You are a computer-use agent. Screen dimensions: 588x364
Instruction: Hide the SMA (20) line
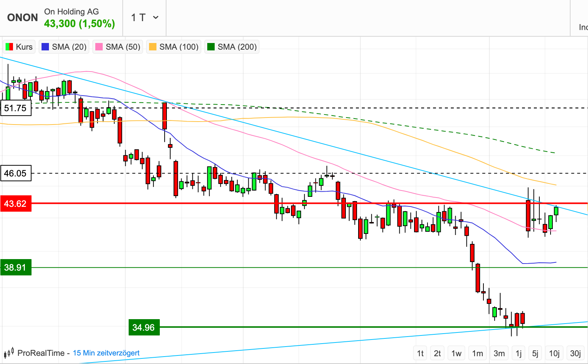click(x=64, y=47)
